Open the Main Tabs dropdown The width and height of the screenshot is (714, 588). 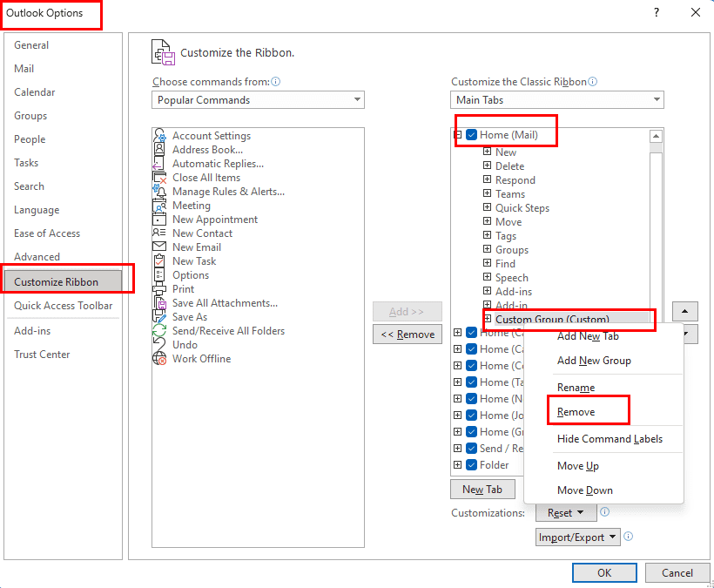(557, 100)
